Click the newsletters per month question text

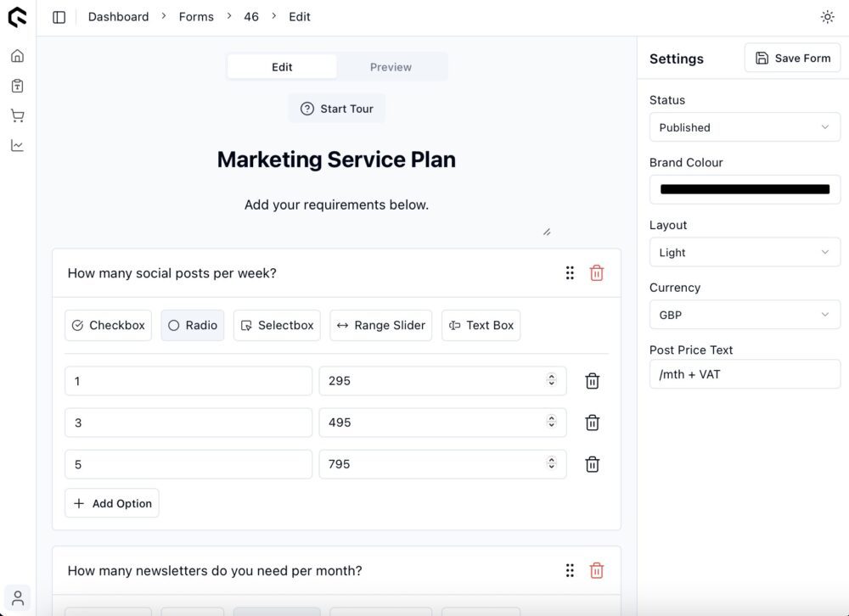(215, 570)
